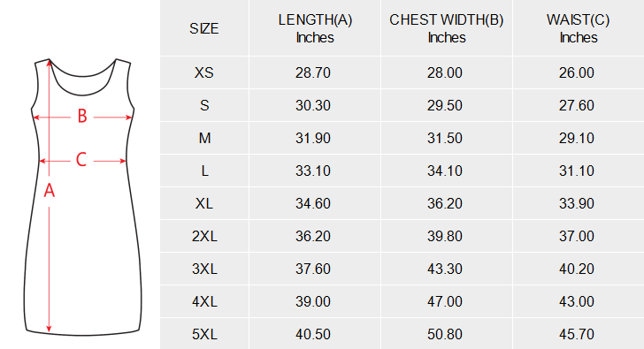Select the 2XL waist value 37.00
This screenshot has width=644, height=349.
pos(577,236)
